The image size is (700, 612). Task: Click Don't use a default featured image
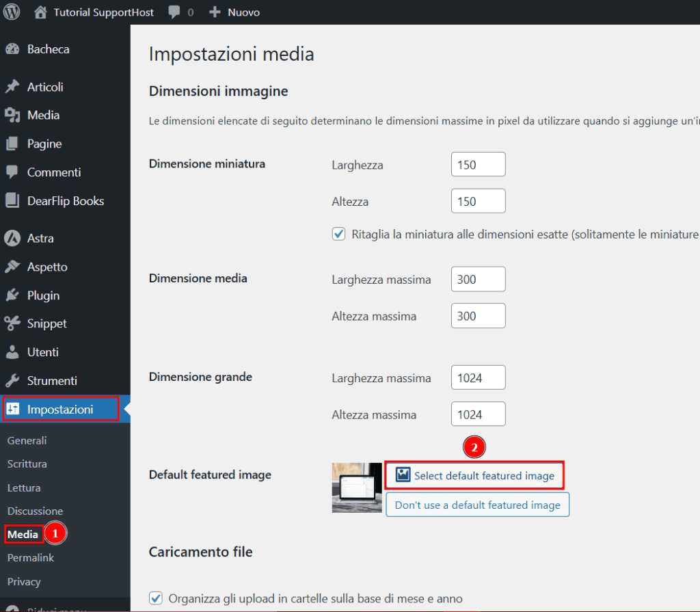coord(477,505)
